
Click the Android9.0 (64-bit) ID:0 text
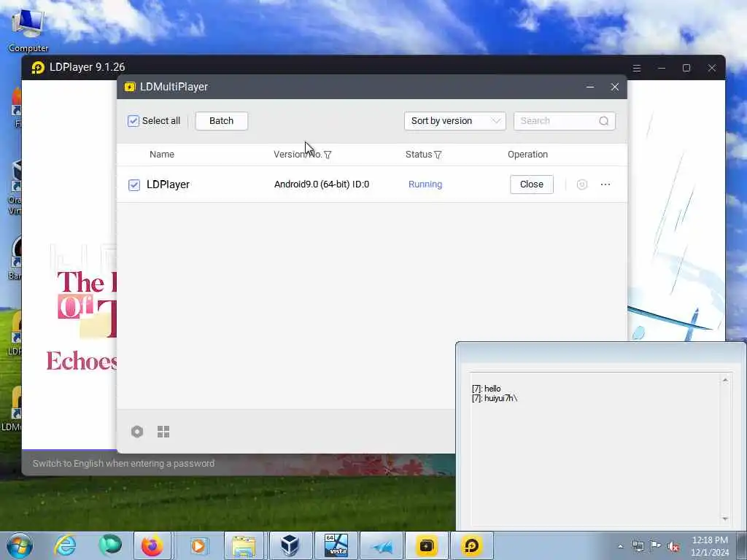(322, 184)
